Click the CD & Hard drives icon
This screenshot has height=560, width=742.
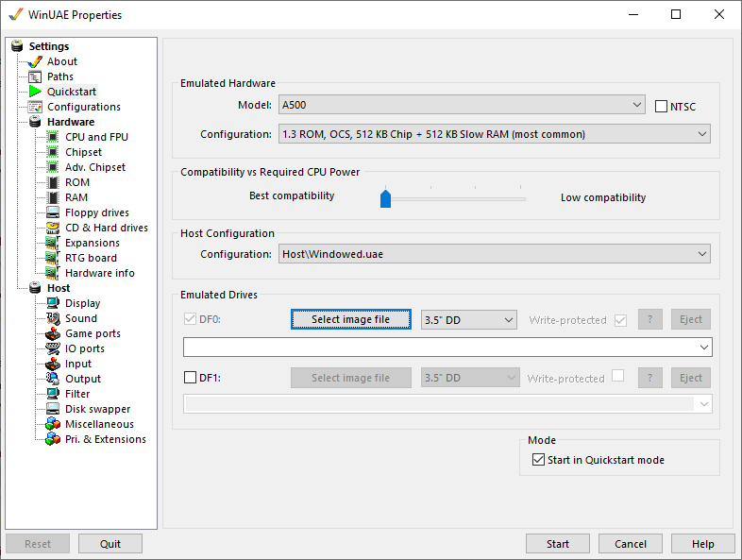(x=53, y=228)
